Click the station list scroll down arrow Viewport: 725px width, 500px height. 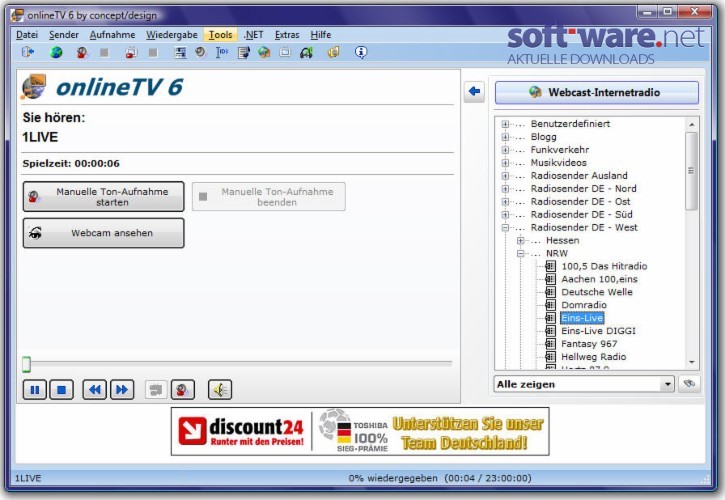click(x=692, y=362)
